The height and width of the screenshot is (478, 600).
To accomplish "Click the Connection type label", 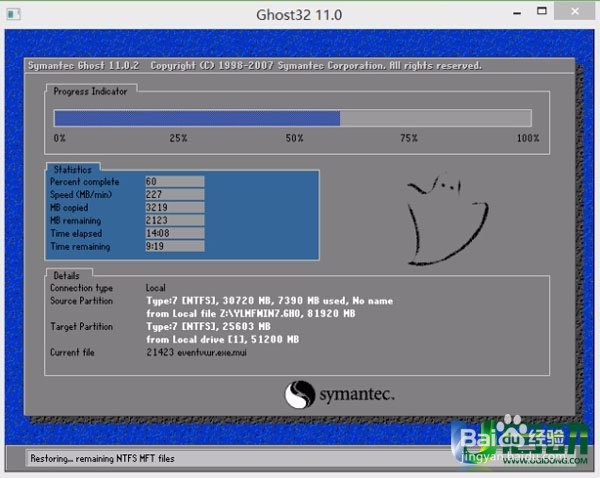I will 82,288.
